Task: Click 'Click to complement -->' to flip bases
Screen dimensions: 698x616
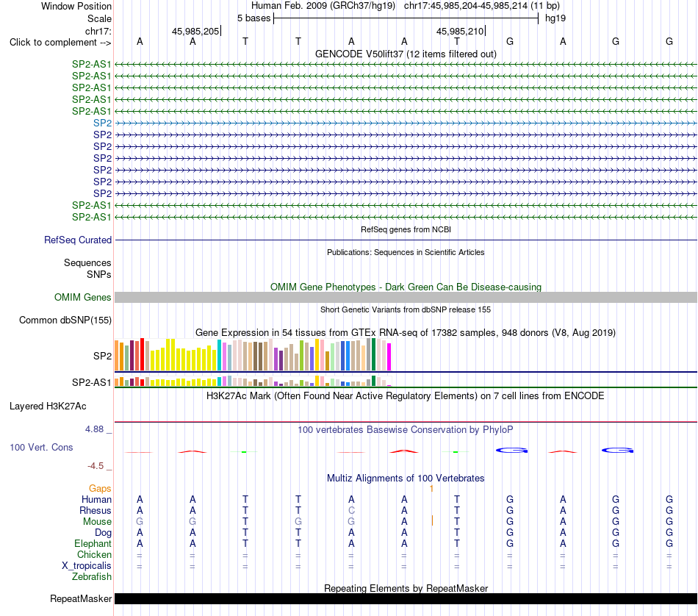Action: tap(60, 43)
